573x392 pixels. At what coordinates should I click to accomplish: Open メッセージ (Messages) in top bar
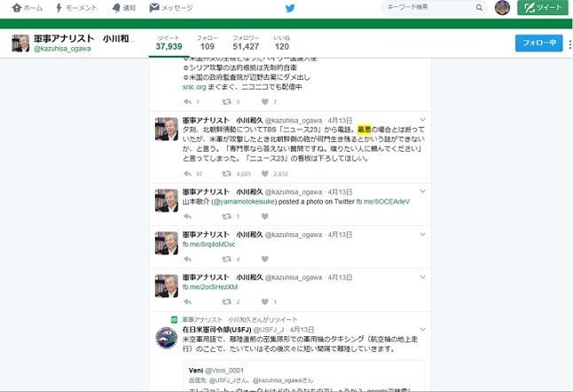click(x=171, y=8)
